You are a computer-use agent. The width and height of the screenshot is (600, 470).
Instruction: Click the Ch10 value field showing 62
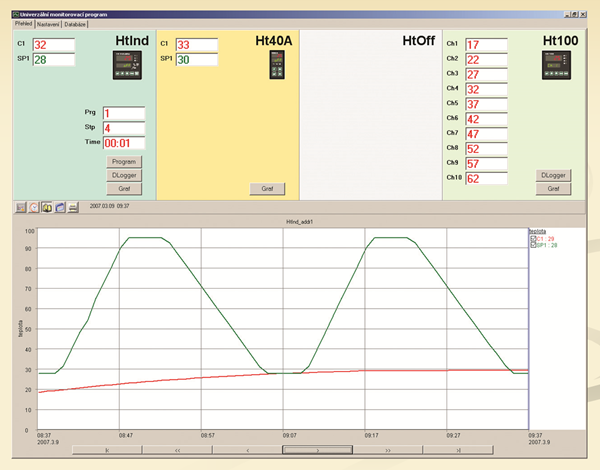tap(485, 179)
